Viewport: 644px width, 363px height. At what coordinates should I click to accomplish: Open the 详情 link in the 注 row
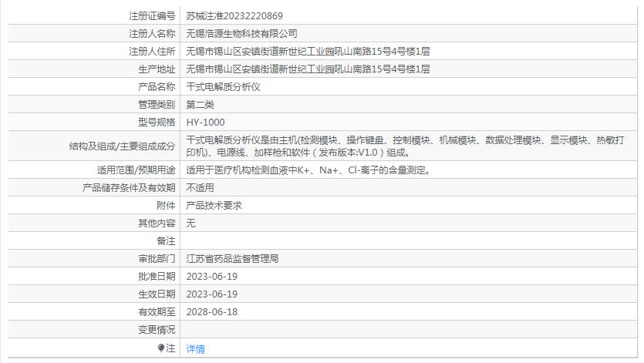195,348
